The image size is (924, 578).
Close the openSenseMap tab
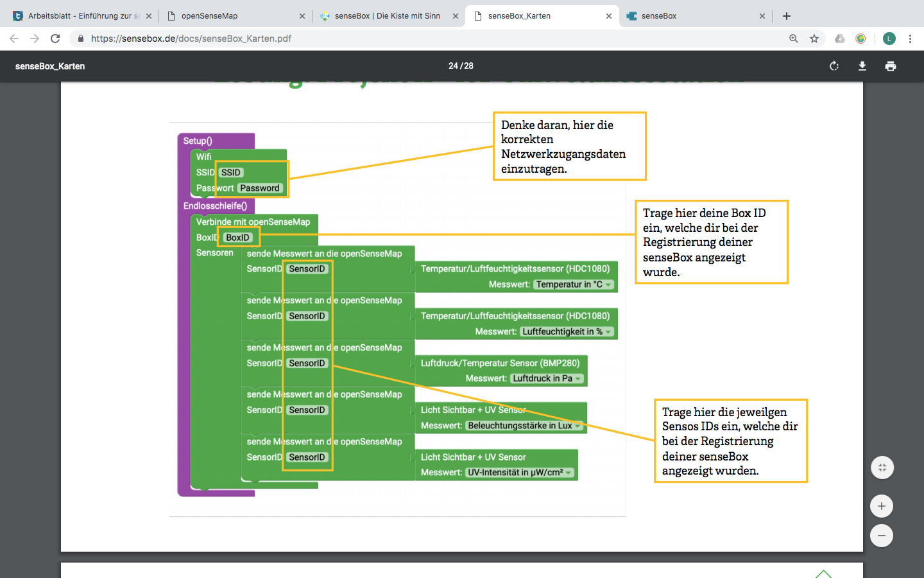coord(302,16)
